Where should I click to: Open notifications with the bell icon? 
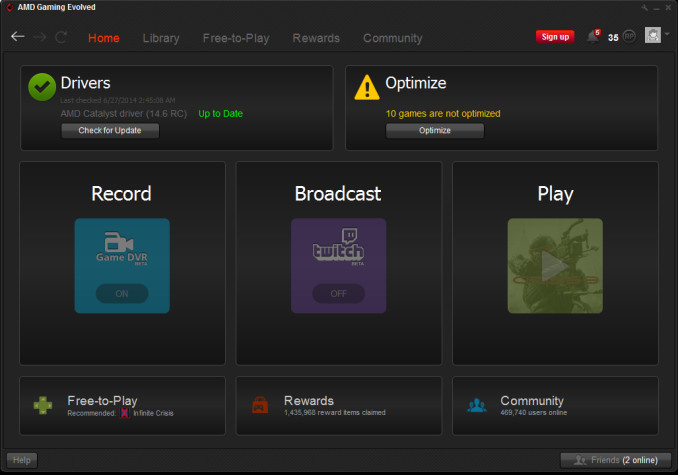pos(593,37)
